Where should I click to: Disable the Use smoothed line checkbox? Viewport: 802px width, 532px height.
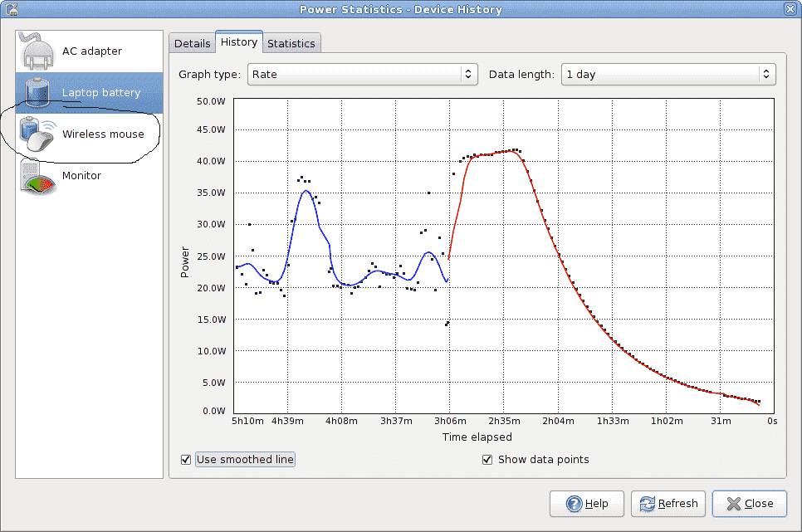(186, 459)
